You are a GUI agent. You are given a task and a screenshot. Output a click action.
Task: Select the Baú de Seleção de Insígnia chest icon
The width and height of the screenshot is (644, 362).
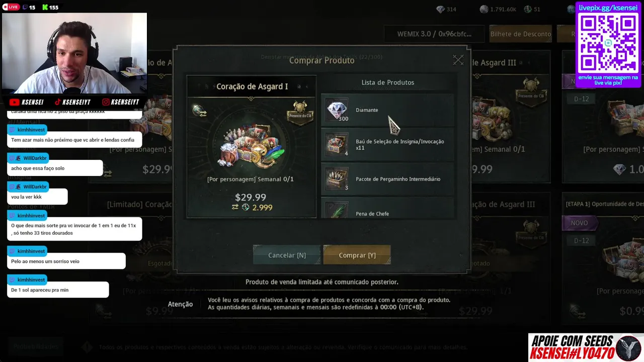pos(337,144)
